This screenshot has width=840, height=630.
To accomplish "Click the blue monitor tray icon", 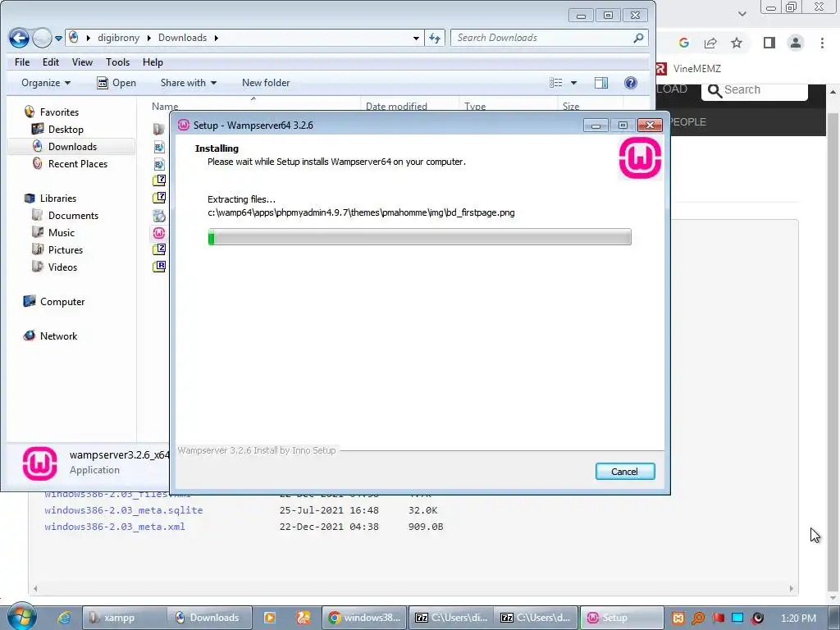I will pos(737,618).
